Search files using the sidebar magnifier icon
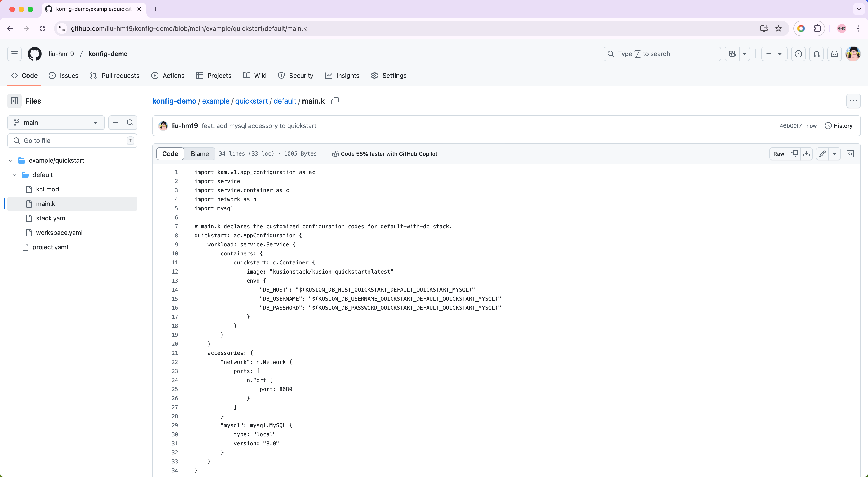This screenshot has width=868, height=477. point(130,122)
